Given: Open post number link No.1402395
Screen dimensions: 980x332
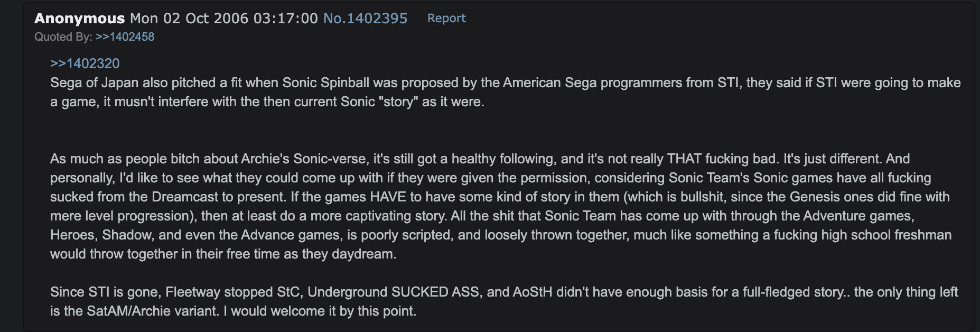Looking at the screenshot, I should (x=365, y=19).
